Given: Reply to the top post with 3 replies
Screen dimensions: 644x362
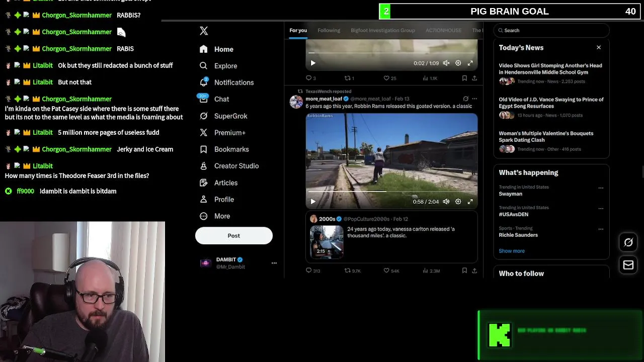Looking at the screenshot, I should [311, 78].
